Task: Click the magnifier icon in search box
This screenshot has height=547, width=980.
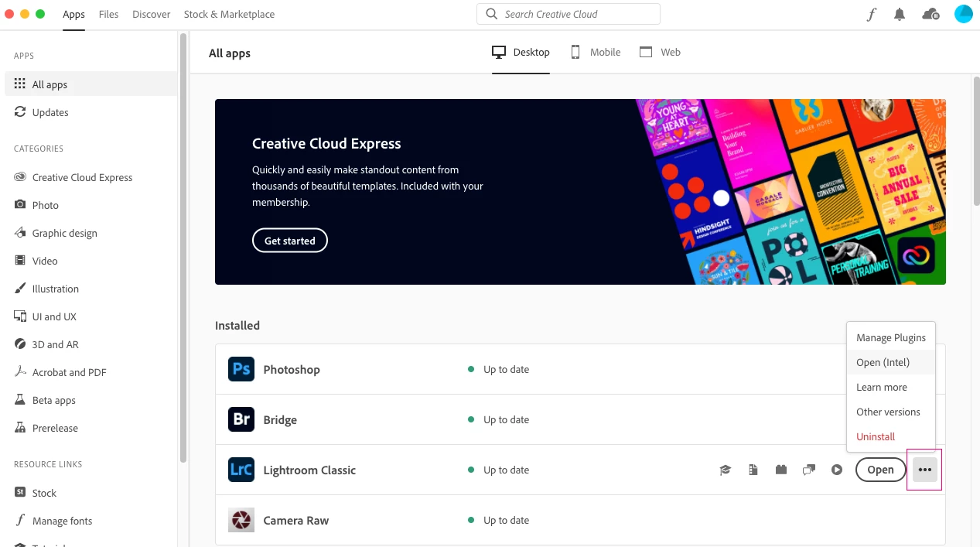Action: coord(492,14)
